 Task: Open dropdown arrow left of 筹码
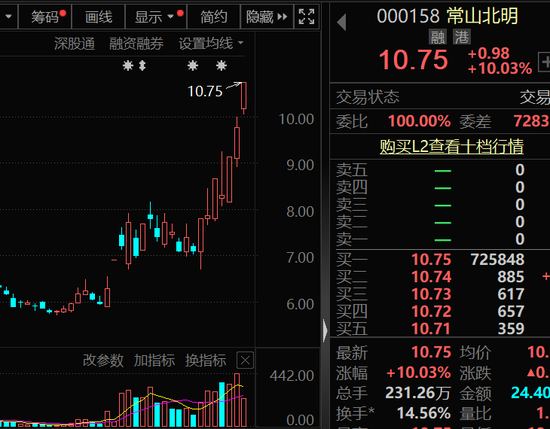8,16
